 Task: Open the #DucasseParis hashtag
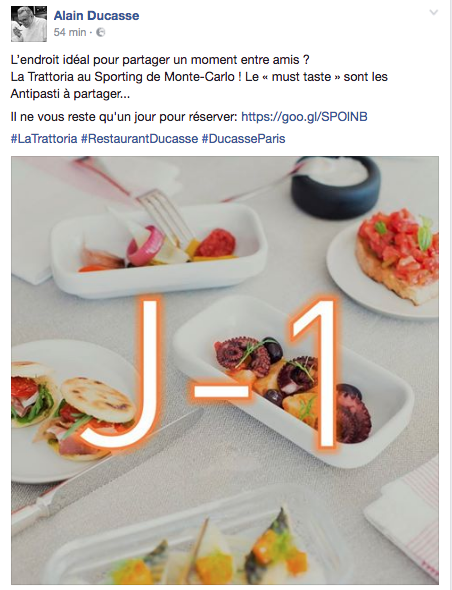coord(244,138)
